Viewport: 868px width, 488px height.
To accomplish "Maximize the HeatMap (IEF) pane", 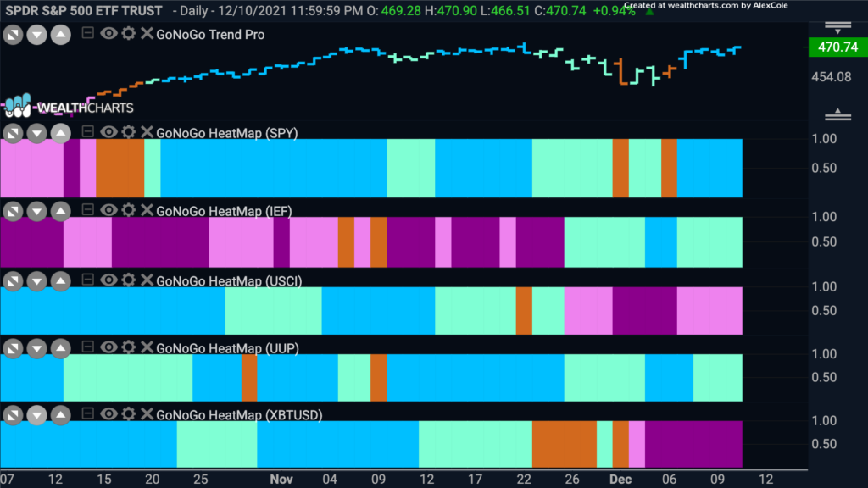I will pos(13,211).
